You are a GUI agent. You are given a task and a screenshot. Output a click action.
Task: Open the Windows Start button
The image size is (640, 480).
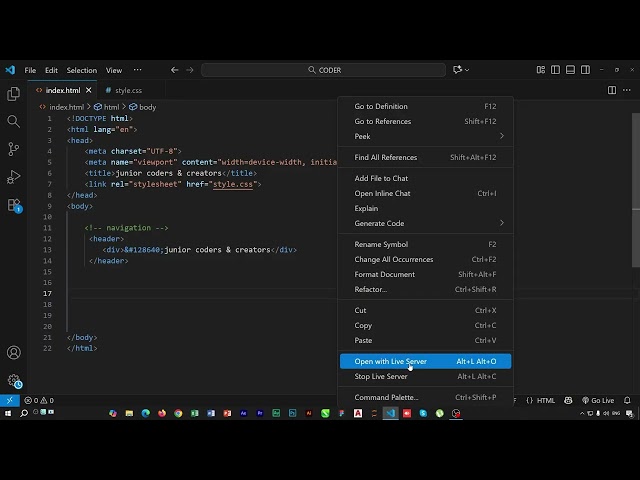coord(8,413)
